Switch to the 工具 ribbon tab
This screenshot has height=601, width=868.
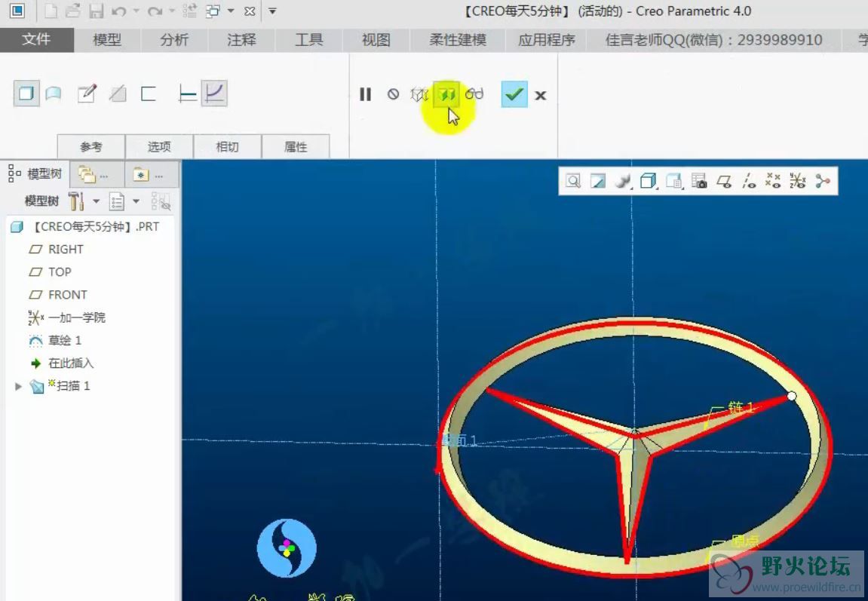309,40
